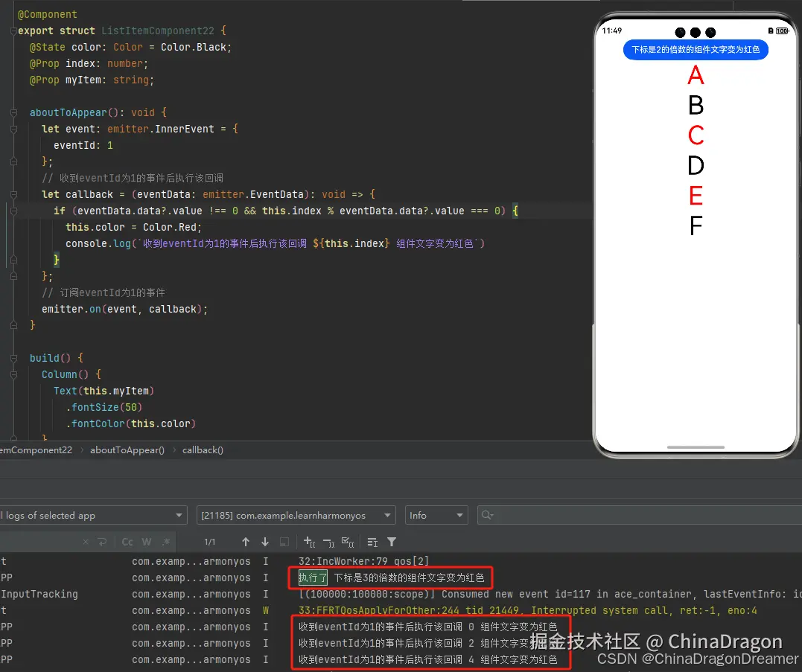Screen dimensions: 802x672
Task: Click the log message ending '4 组件文字变为红色'
Action: pyautogui.click(x=427, y=659)
